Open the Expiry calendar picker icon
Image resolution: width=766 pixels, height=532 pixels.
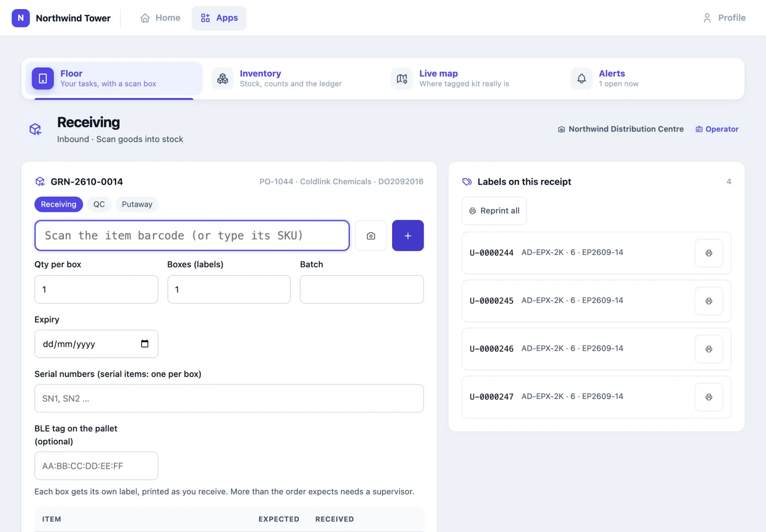pyautogui.click(x=145, y=344)
